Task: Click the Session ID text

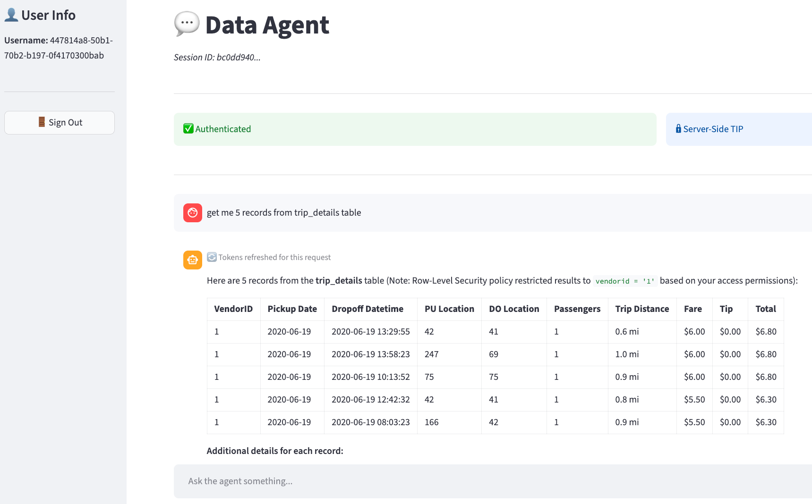Action: (217, 58)
